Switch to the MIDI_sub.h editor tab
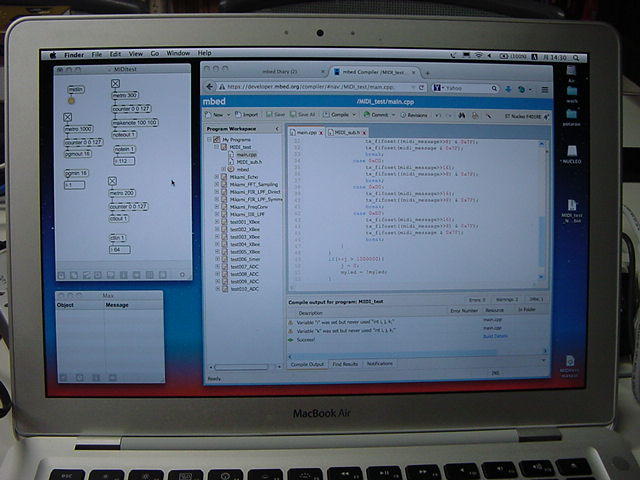The image size is (640, 480). tap(347, 132)
